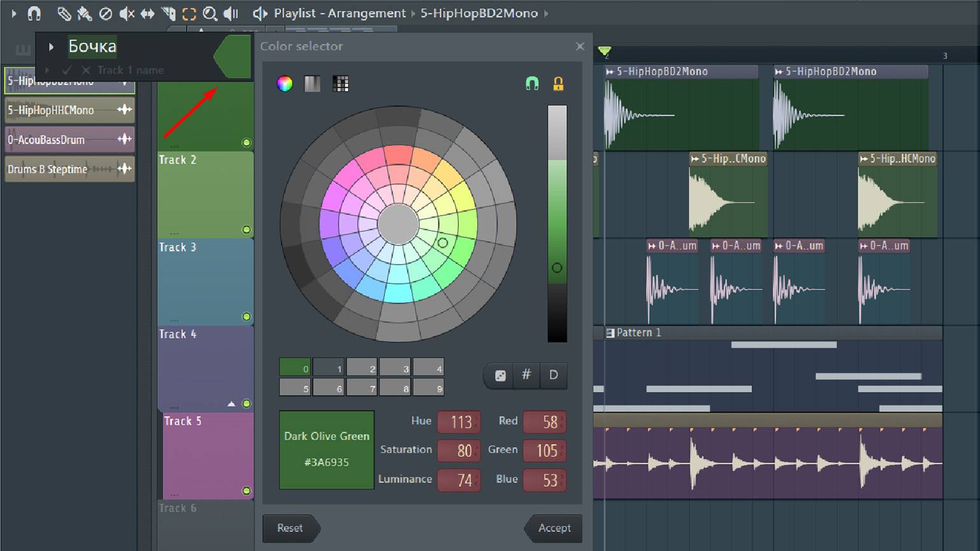The image size is (980, 551).
Task: Select color preset slot 1
Action: click(328, 367)
